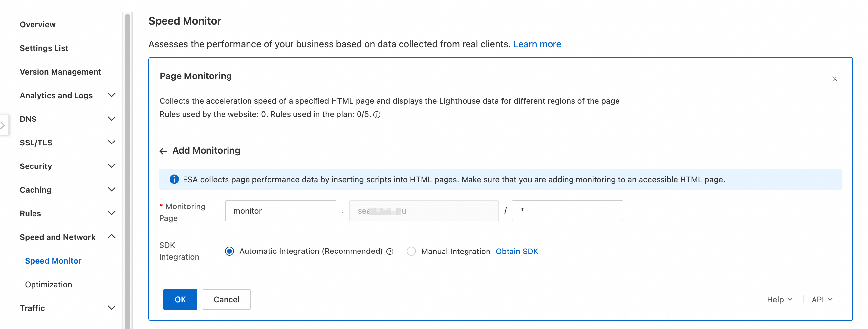
Task: Open the Learn more link
Action: click(537, 44)
